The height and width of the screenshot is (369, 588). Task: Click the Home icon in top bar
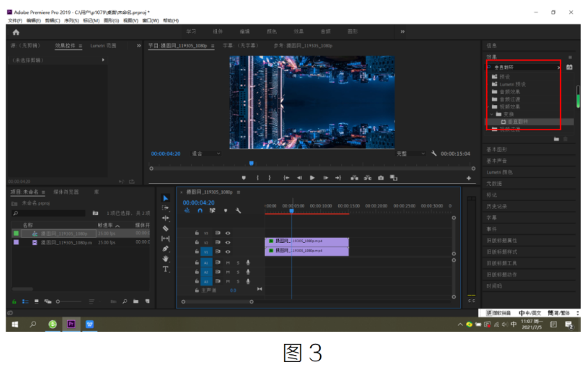16,32
